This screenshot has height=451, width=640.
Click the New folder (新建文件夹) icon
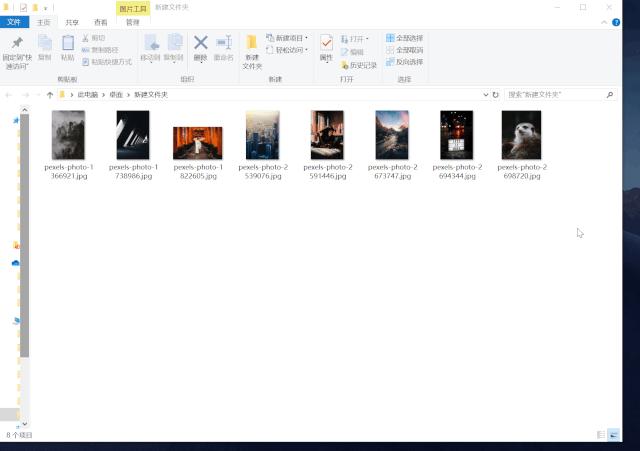click(252, 42)
